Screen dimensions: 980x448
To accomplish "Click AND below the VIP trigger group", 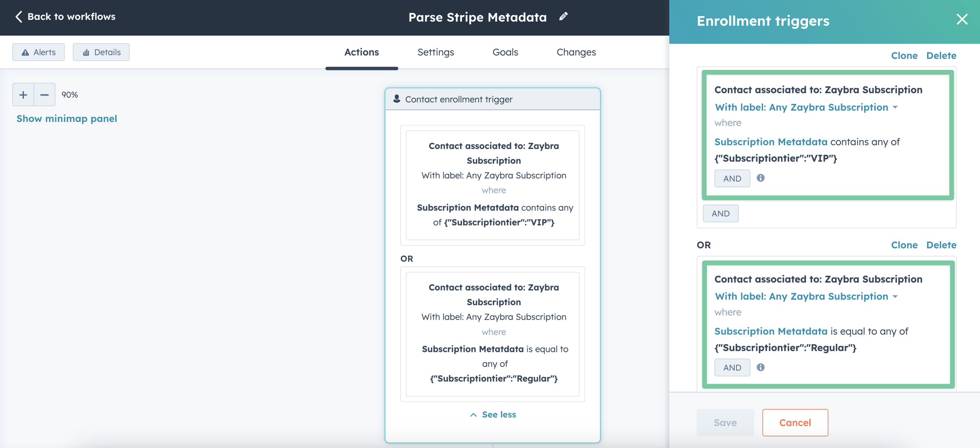I will [720, 213].
